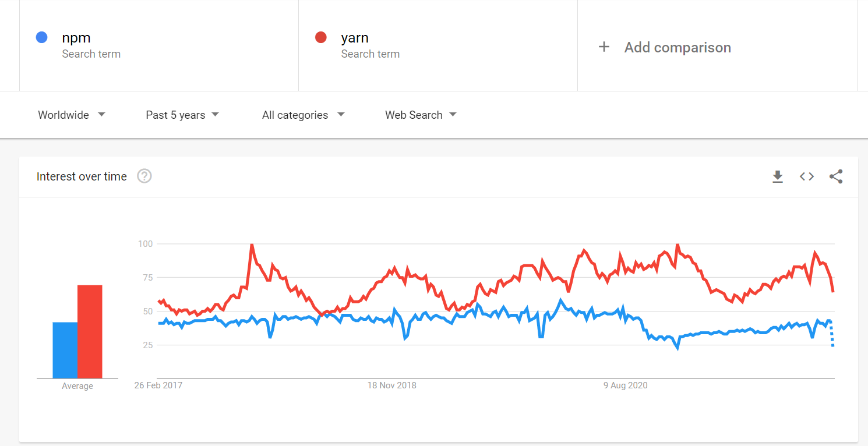
Task: Click Add comparison to add a term
Action: pyautogui.click(x=678, y=47)
